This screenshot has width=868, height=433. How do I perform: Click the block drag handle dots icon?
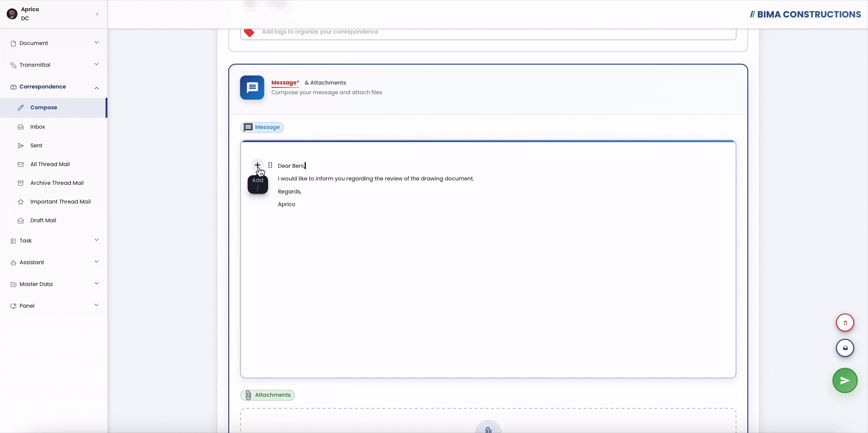point(270,165)
